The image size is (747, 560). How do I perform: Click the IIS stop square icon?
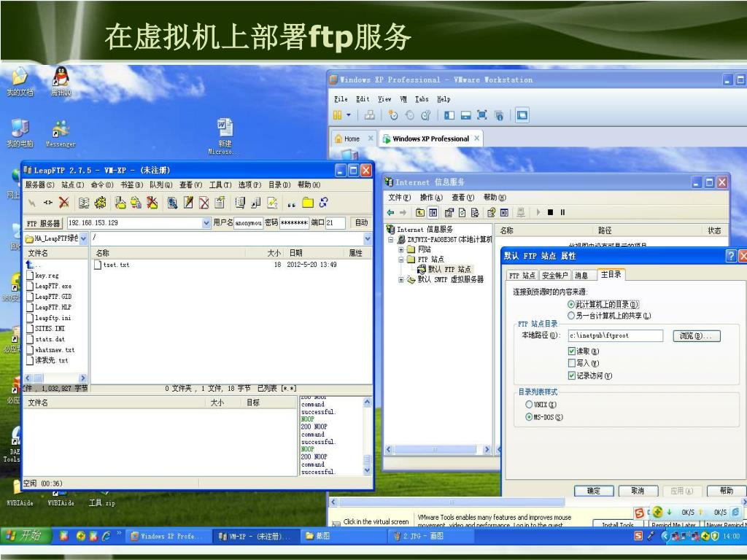click(x=550, y=212)
